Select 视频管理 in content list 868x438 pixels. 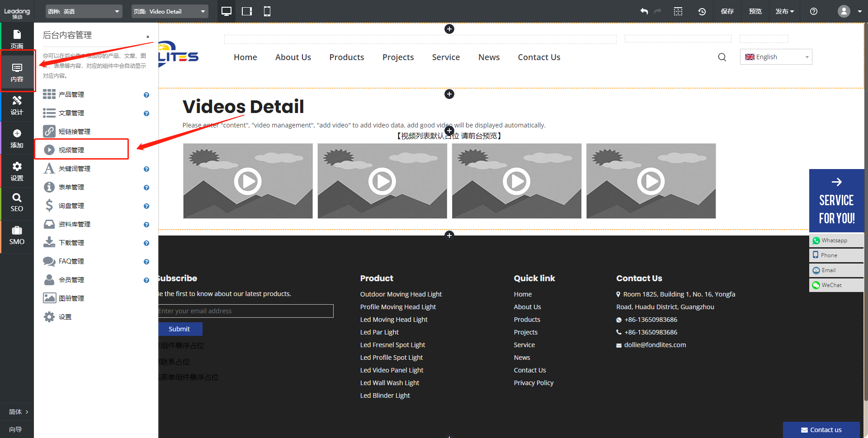point(71,150)
